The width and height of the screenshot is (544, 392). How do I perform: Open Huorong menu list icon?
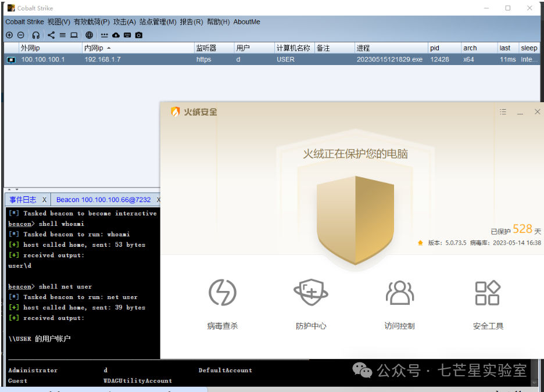point(503,112)
